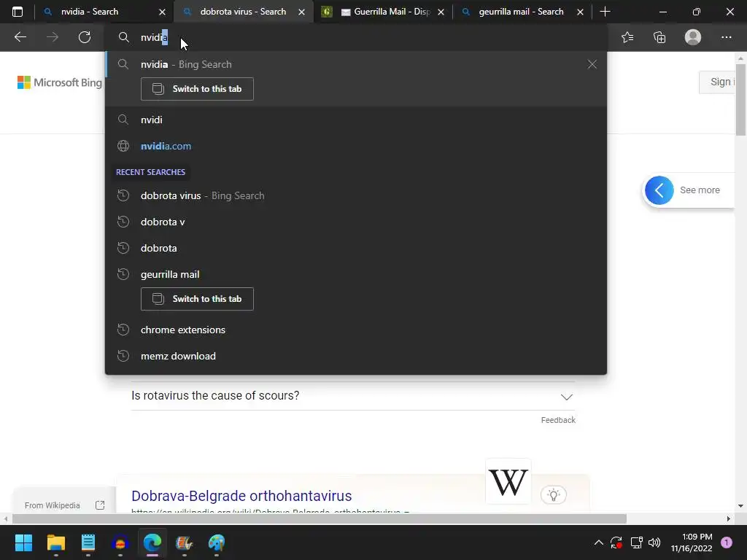The image size is (747, 560).
Task: Click inside the address bar text field
Action: (356, 37)
